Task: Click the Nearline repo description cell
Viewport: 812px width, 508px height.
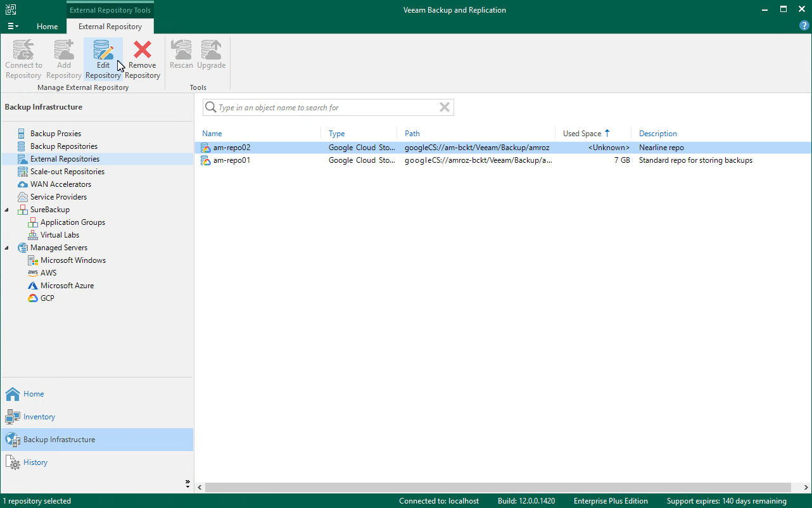Action: coord(661,148)
